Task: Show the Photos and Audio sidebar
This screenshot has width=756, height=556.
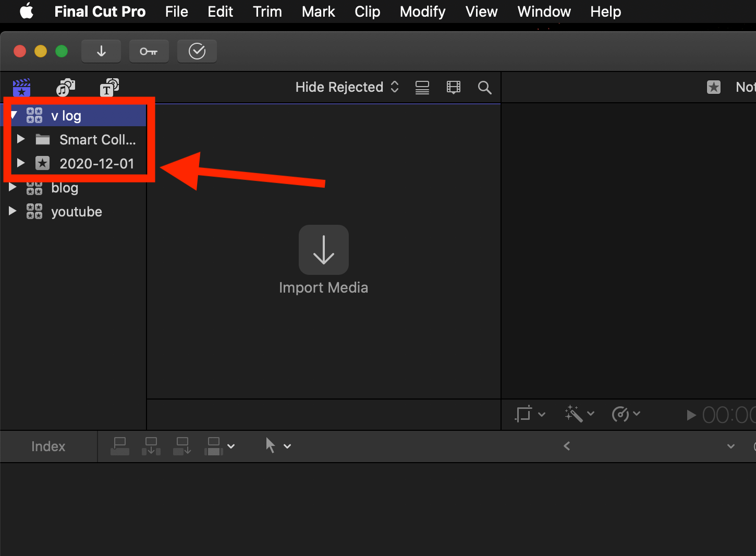Action: coord(65,87)
